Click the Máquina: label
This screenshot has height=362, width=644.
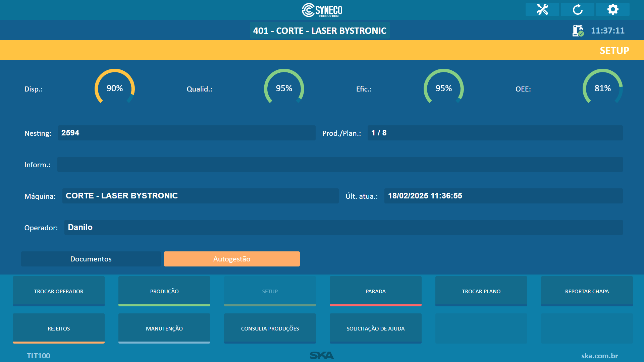click(x=40, y=196)
